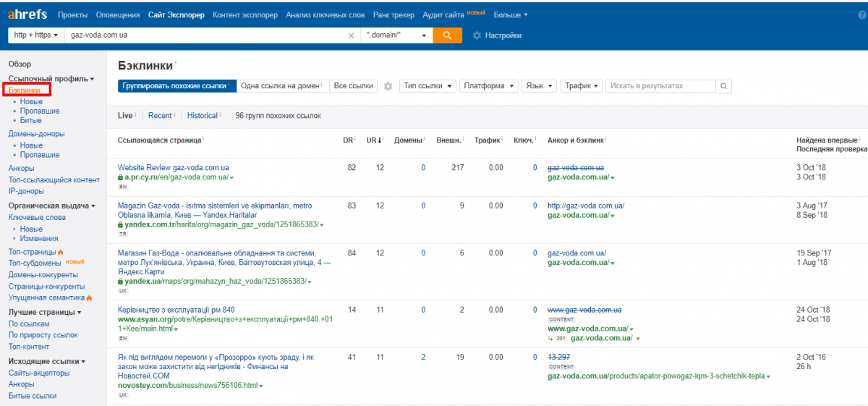Open Проекты in top navigation
868x406 pixels.
click(x=73, y=14)
